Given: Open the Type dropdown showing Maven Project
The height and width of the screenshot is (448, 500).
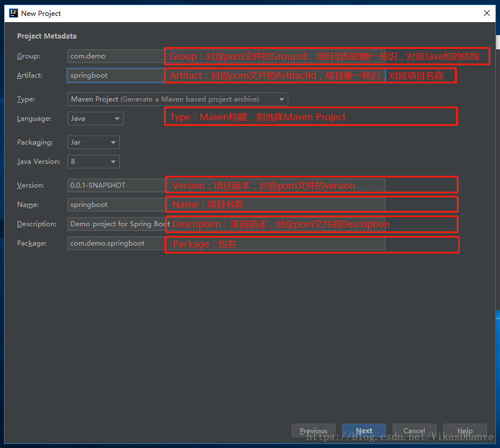Looking at the screenshot, I should [178, 99].
